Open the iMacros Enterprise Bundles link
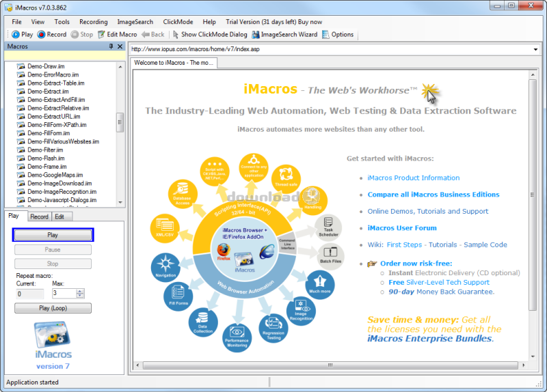 point(429,338)
